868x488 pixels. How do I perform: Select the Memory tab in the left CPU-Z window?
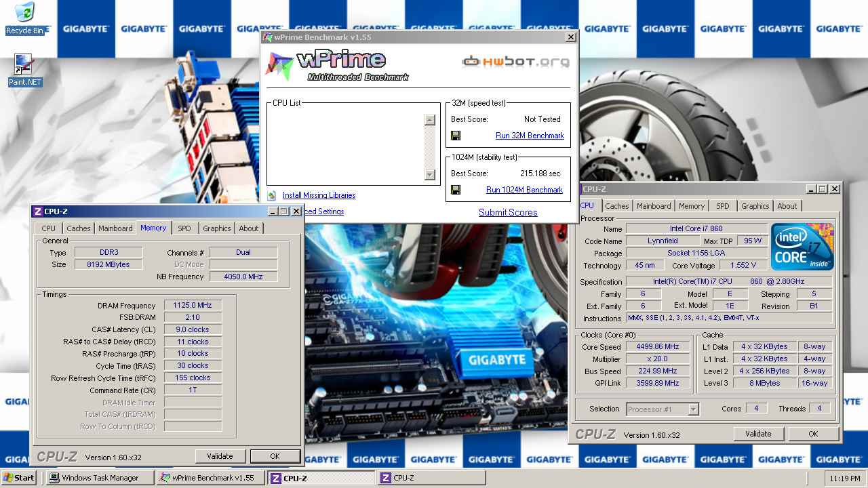point(153,228)
